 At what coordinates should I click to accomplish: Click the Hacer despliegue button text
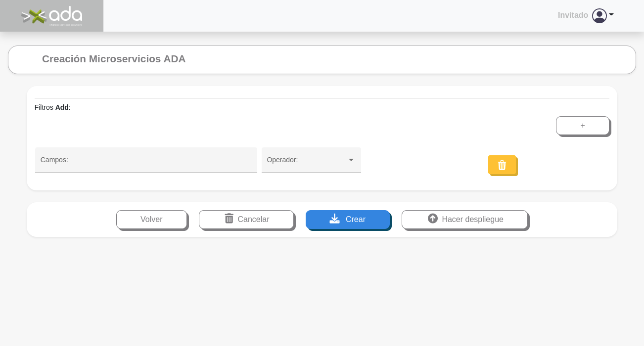(472, 220)
